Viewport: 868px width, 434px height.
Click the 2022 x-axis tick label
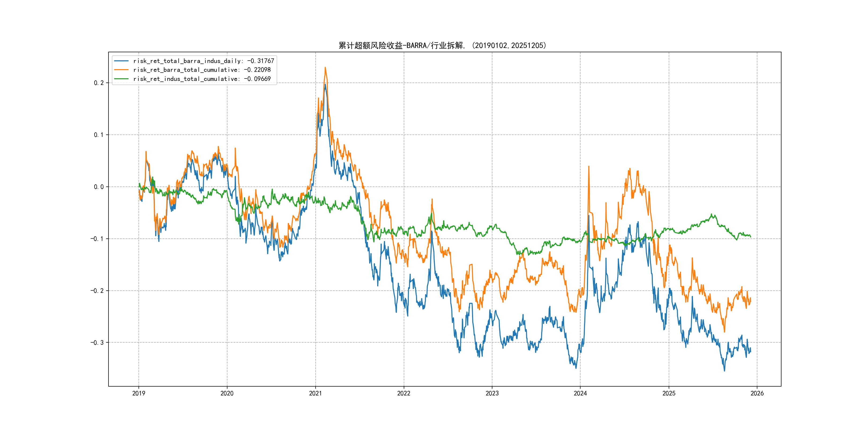tap(404, 393)
